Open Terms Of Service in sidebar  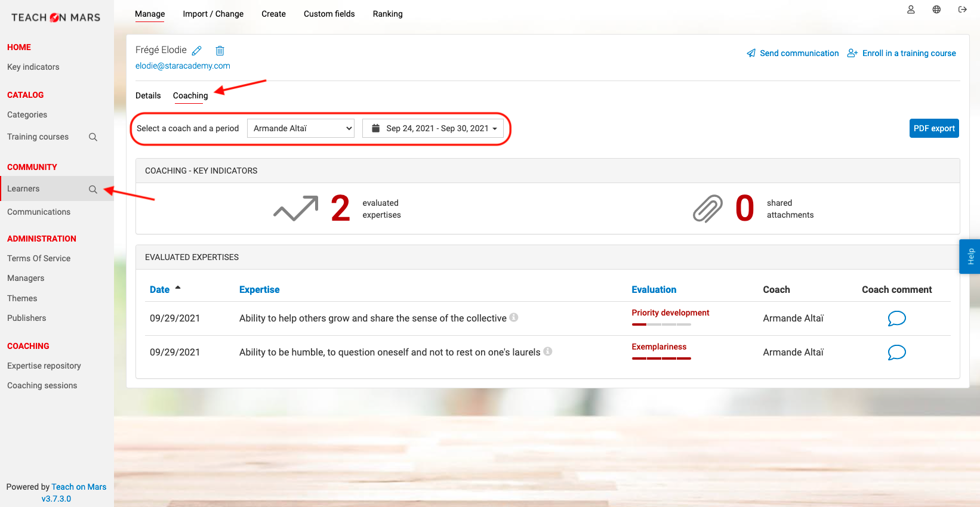39,258
